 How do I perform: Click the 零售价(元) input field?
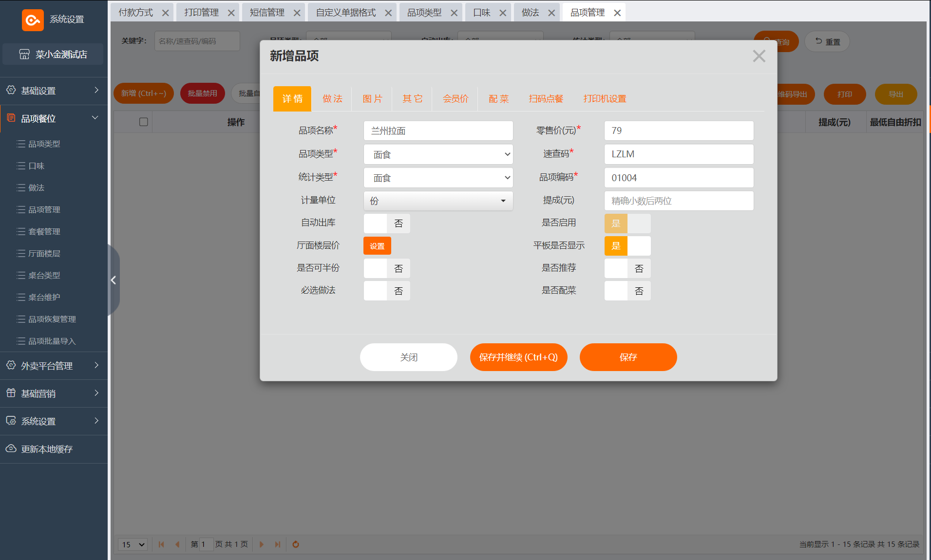(679, 131)
